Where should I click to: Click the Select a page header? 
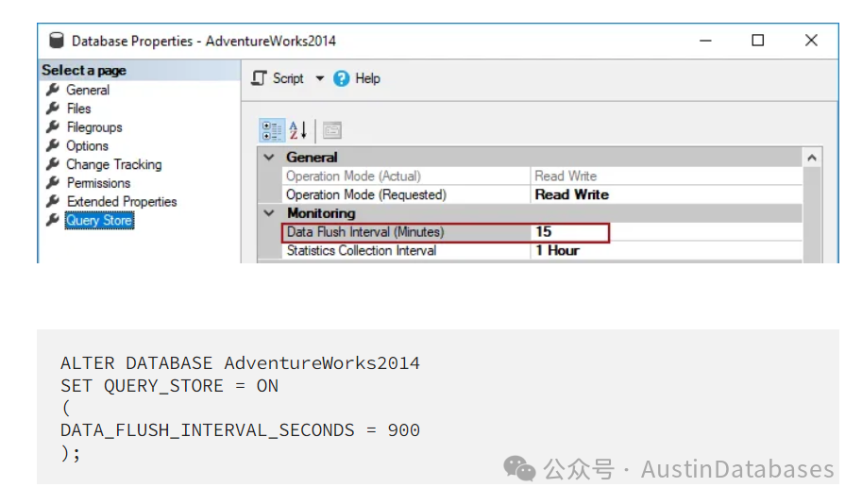point(84,71)
